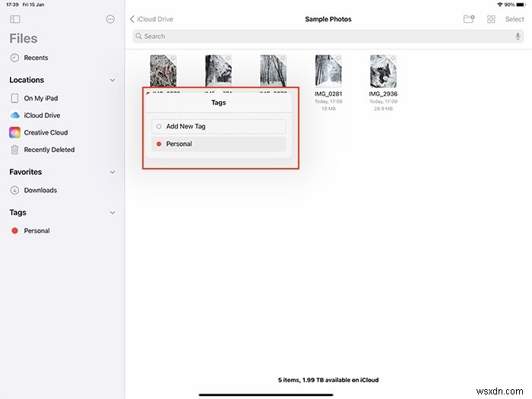Click the Sample Photos title
Screen dimensions: 532x399
point(328,19)
